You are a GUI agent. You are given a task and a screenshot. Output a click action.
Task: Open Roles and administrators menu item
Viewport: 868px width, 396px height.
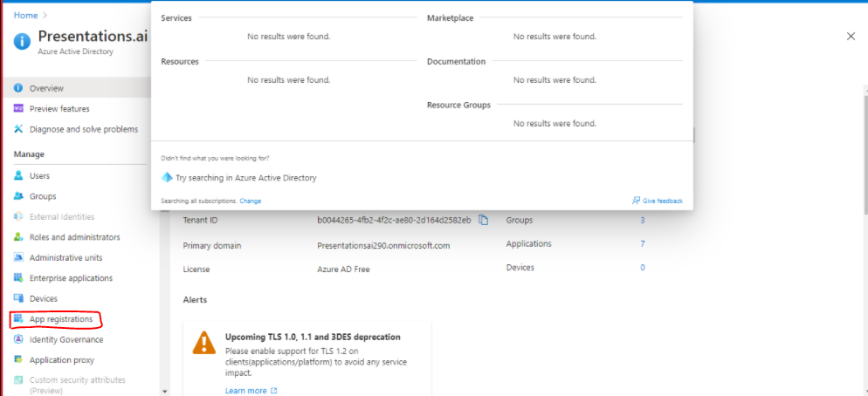tap(76, 237)
